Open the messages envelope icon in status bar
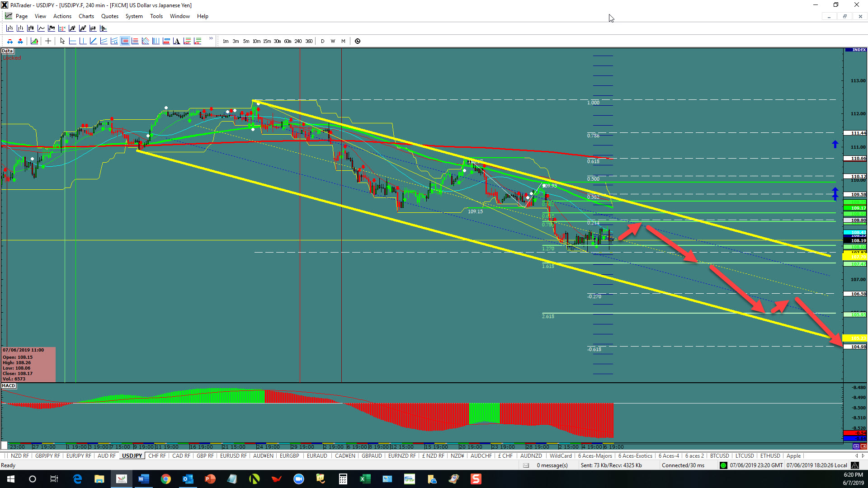The image size is (868, 488). pos(526,465)
